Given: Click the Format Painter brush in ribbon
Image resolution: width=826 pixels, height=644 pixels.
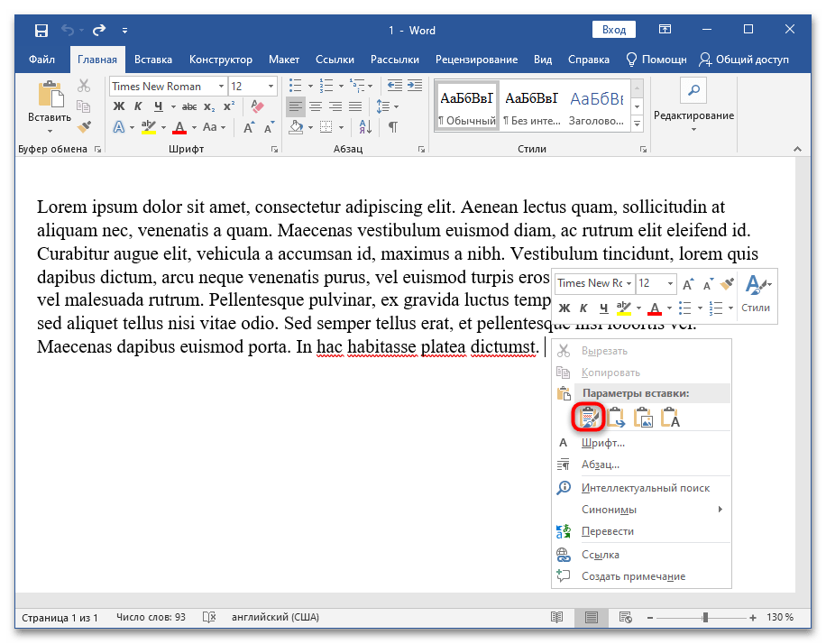Looking at the screenshot, I should pos(84,127).
